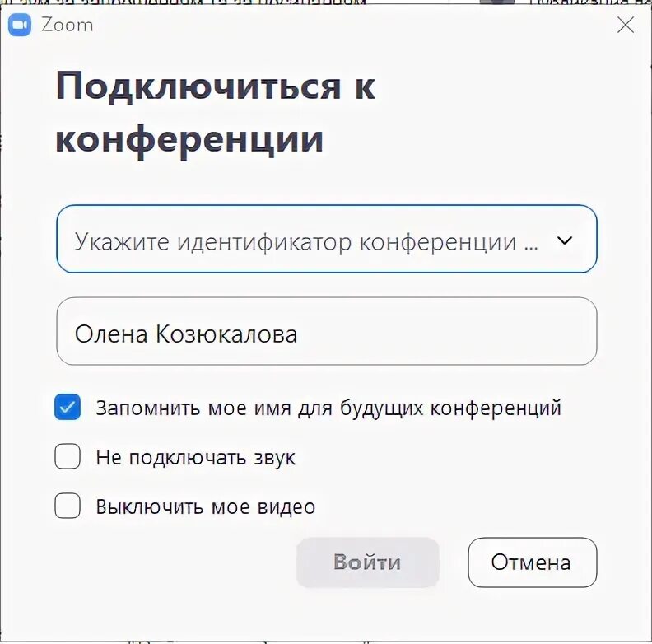652x644 pixels.
Task: Close the Zoom join dialog with X
Action: [x=626, y=25]
